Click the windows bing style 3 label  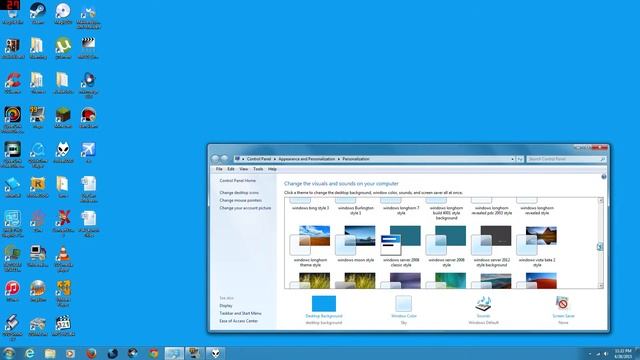(x=310, y=208)
